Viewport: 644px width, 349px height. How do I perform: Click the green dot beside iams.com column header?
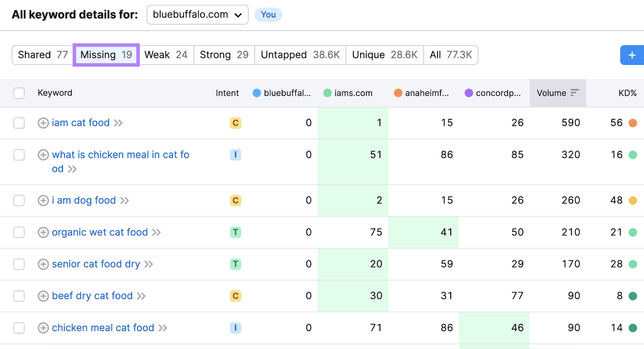coord(327,93)
